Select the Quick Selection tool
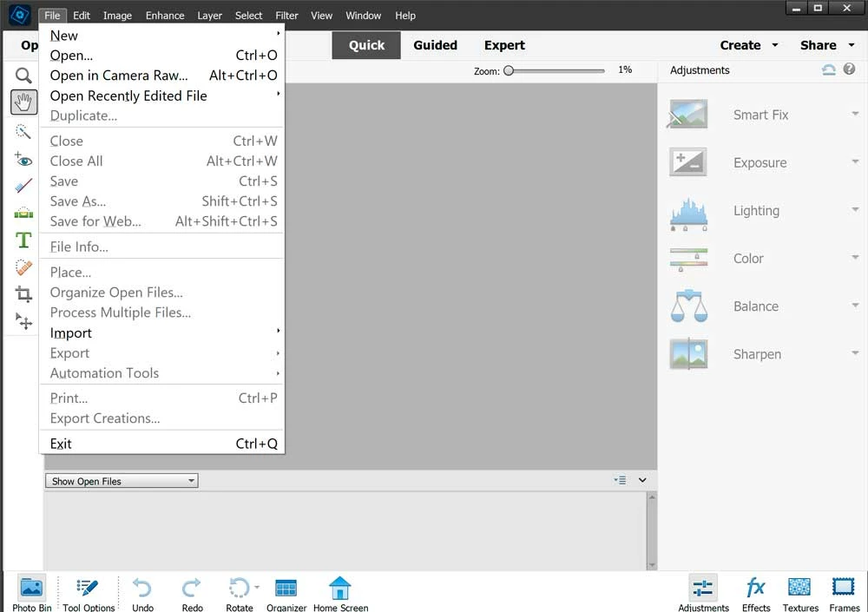 coord(23,131)
